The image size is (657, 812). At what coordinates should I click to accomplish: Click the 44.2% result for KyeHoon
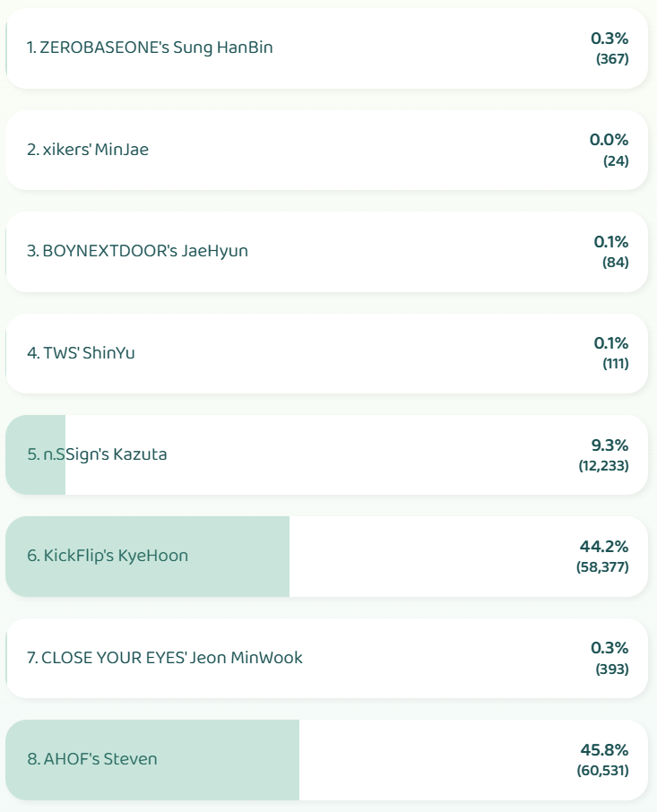[604, 547]
